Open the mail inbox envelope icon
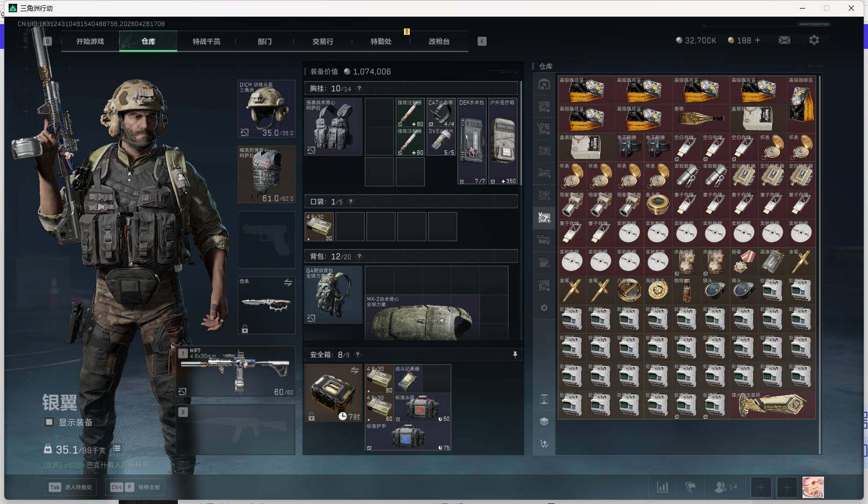The width and height of the screenshot is (868, 504). 784,40
